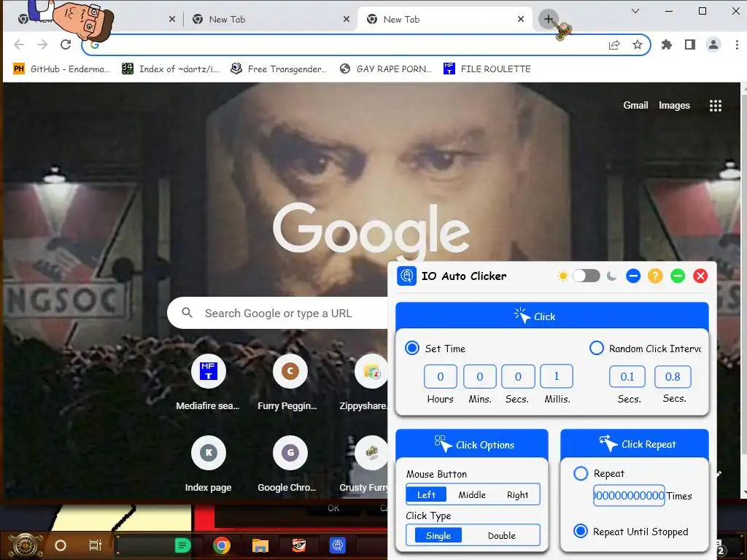Screen dimensions: 747x560
Task: Set click type to Single
Action: (x=438, y=535)
